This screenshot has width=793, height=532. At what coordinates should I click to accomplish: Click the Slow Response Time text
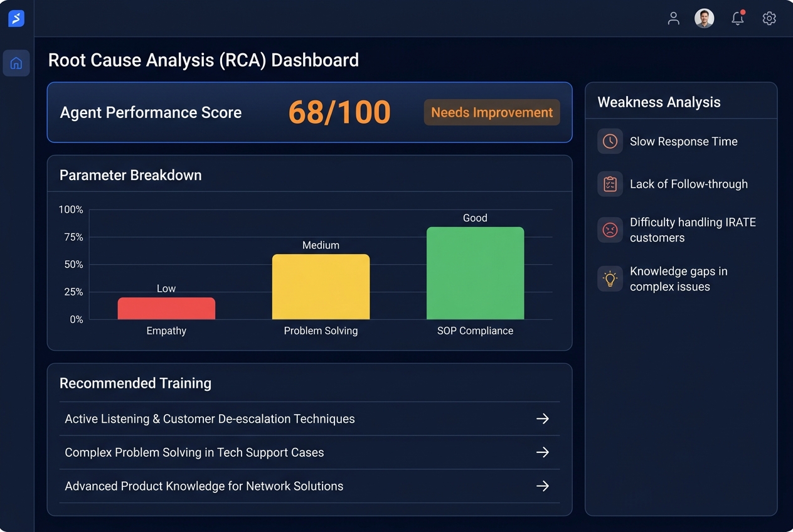point(684,141)
